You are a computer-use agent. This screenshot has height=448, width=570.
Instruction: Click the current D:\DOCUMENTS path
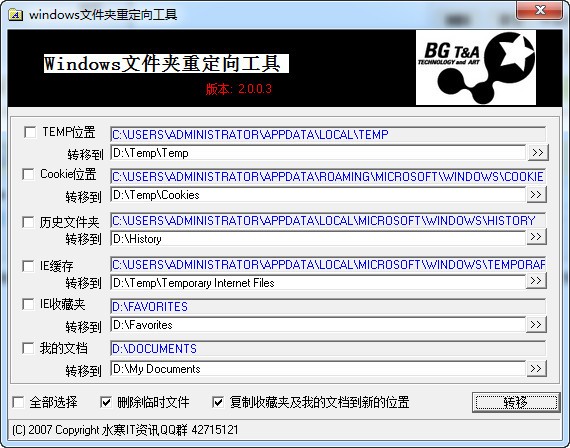pyautogui.click(x=328, y=348)
